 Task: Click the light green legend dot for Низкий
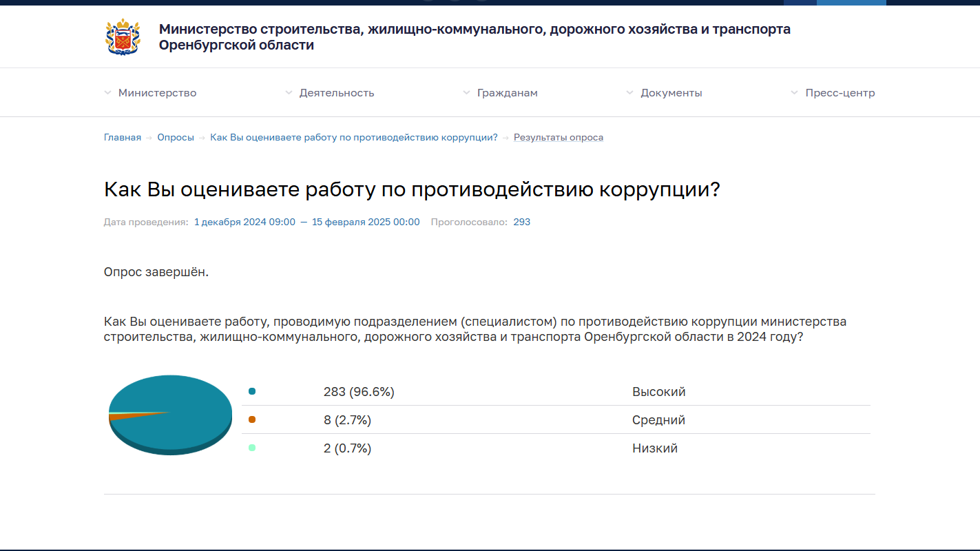(x=252, y=448)
